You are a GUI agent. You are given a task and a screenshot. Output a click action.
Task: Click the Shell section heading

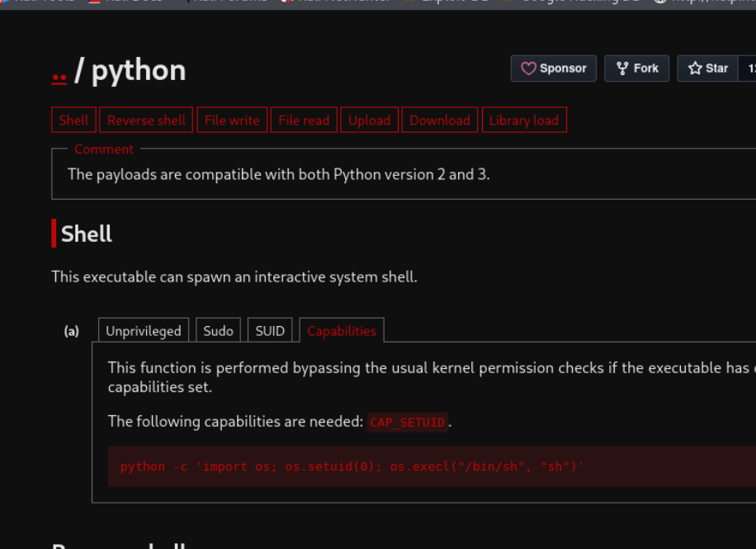click(87, 234)
